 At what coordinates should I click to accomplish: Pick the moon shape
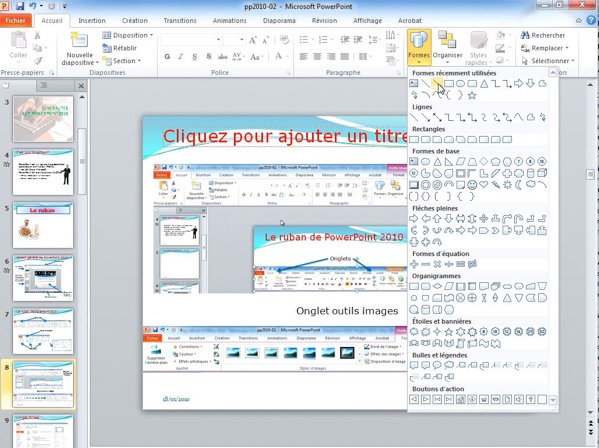519,185
